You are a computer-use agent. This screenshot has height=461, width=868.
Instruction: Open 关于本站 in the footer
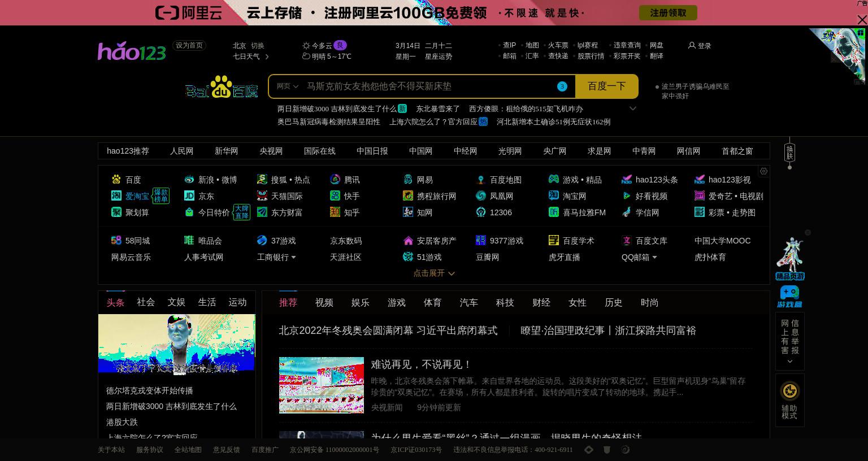111,450
